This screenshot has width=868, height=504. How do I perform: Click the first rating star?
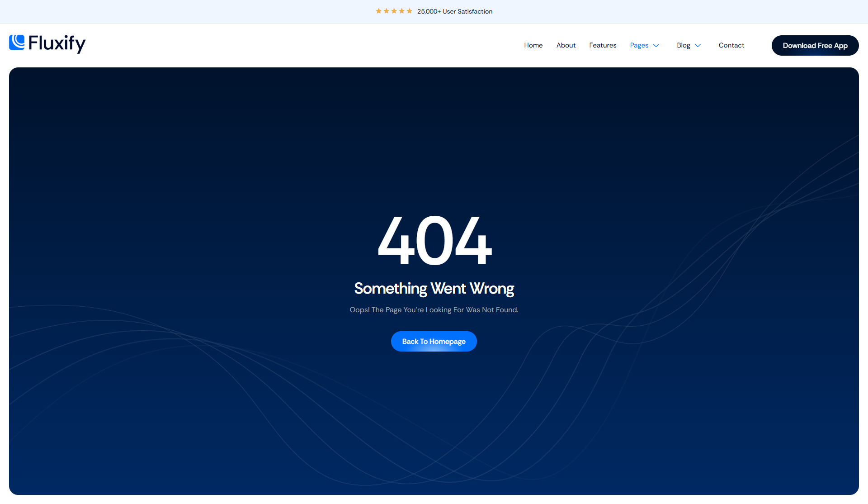[378, 11]
